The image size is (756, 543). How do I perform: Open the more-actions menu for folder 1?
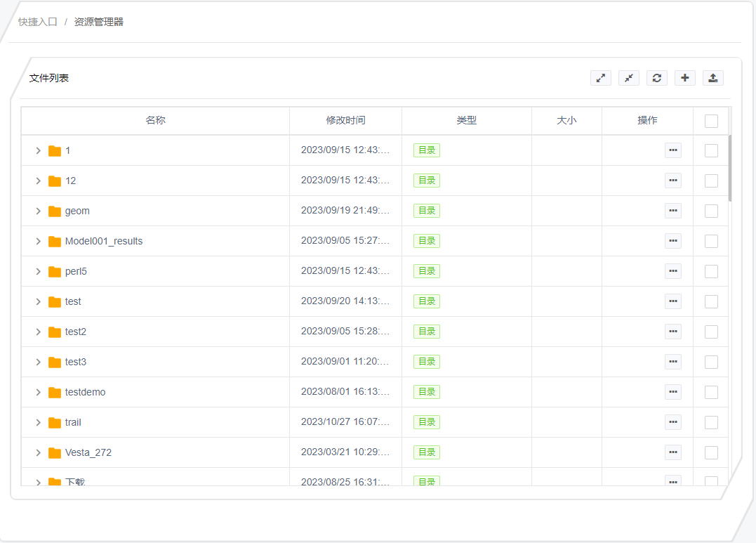673,150
